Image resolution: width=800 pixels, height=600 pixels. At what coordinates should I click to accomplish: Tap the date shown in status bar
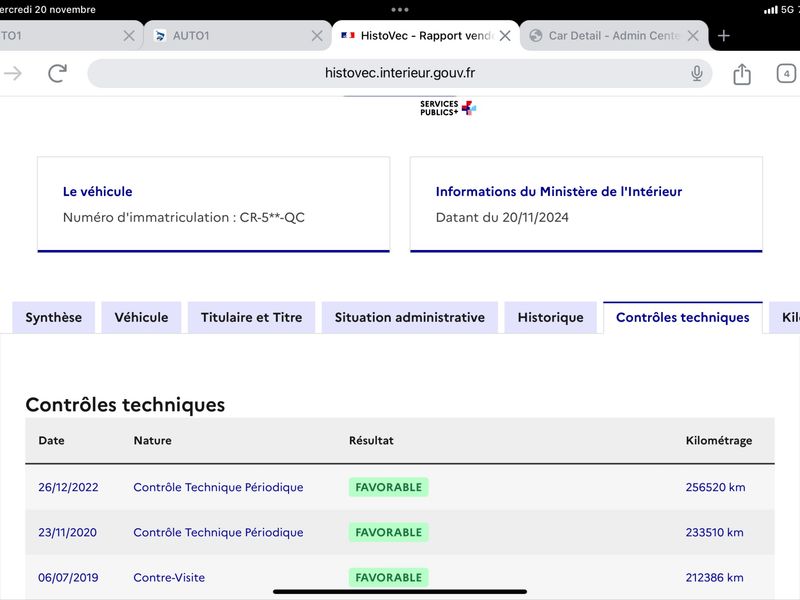(47, 9)
